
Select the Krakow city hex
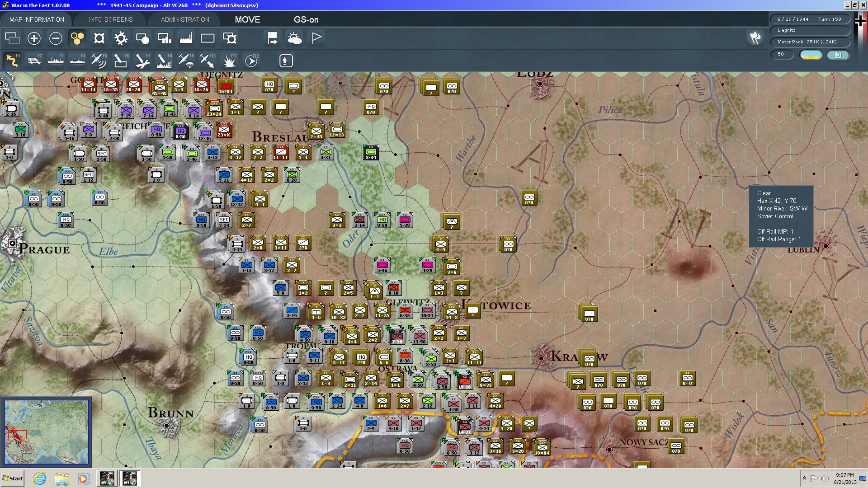pos(541,358)
